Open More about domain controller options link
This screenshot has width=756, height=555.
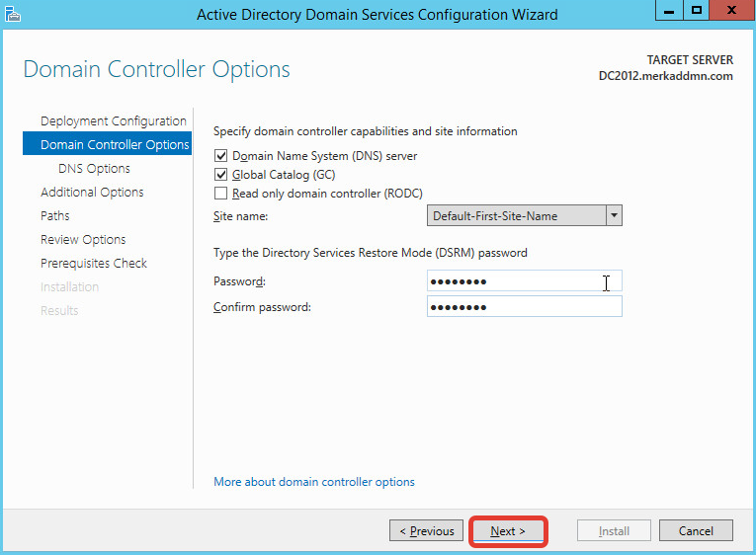(314, 482)
